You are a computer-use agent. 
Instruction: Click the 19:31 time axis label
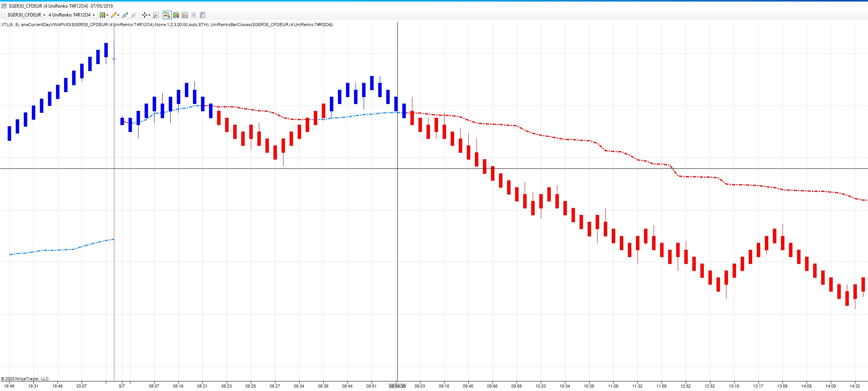pyautogui.click(x=33, y=386)
